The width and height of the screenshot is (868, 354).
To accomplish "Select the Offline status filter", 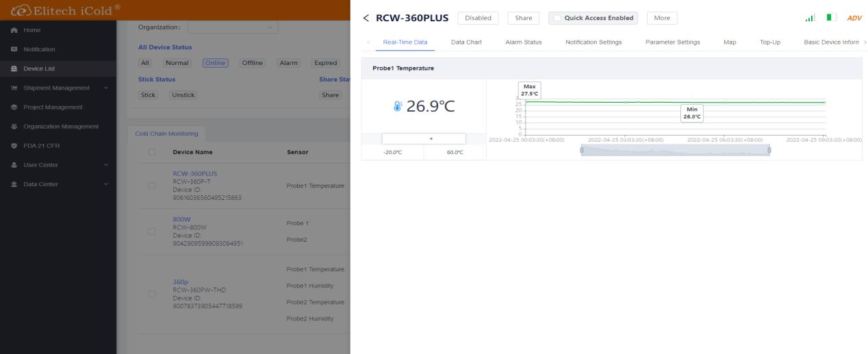I will 253,63.
